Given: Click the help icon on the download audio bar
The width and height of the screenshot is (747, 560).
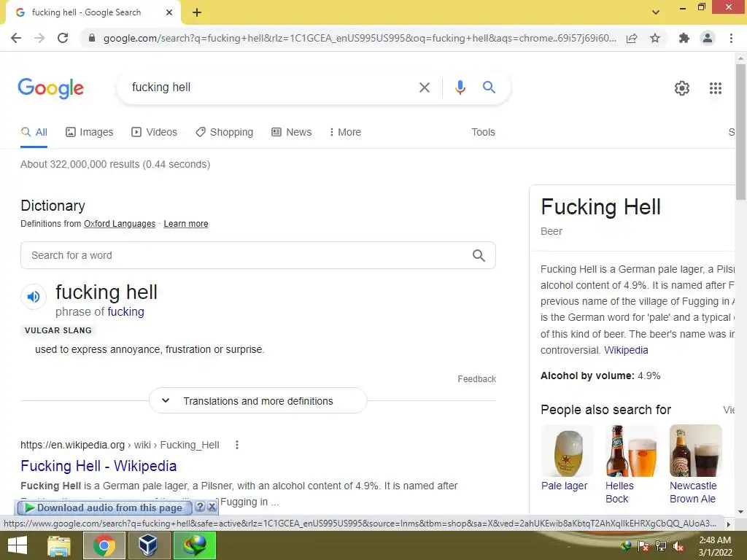Looking at the screenshot, I should pyautogui.click(x=200, y=507).
